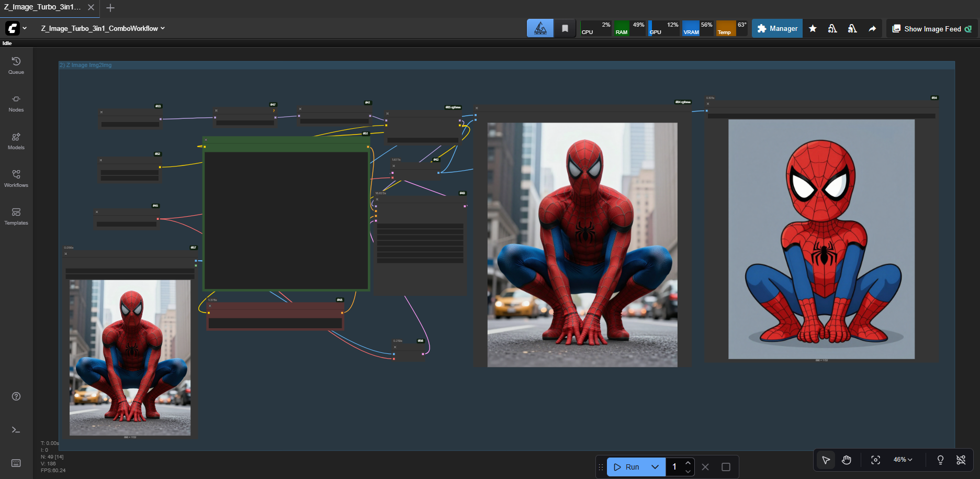980x479 pixels.
Task: Click the CPU usage monitor
Action: click(x=596, y=28)
